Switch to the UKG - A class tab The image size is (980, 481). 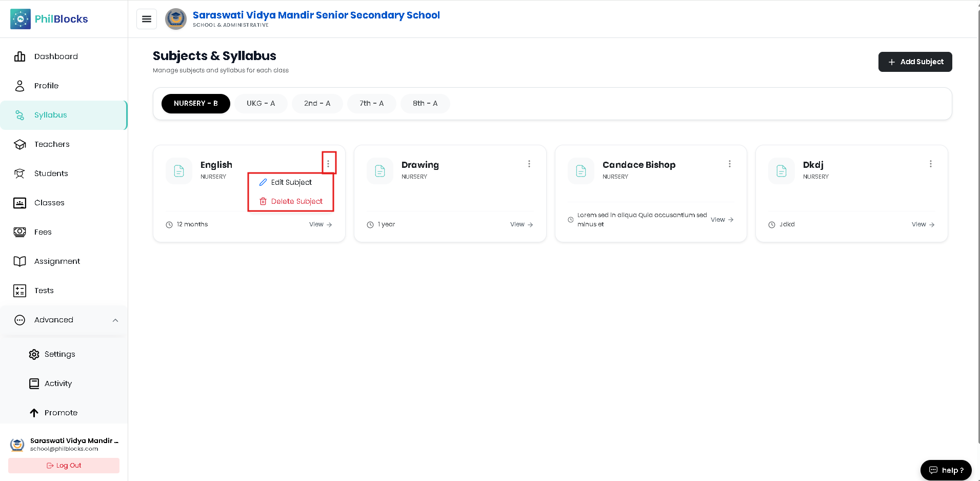pyautogui.click(x=261, y=103)
